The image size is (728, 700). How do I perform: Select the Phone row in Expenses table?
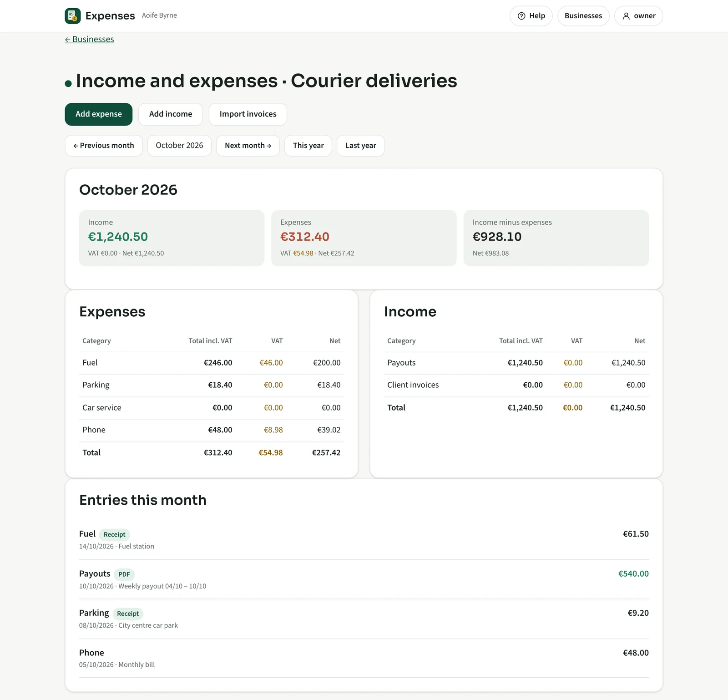(x=211, y=430)
